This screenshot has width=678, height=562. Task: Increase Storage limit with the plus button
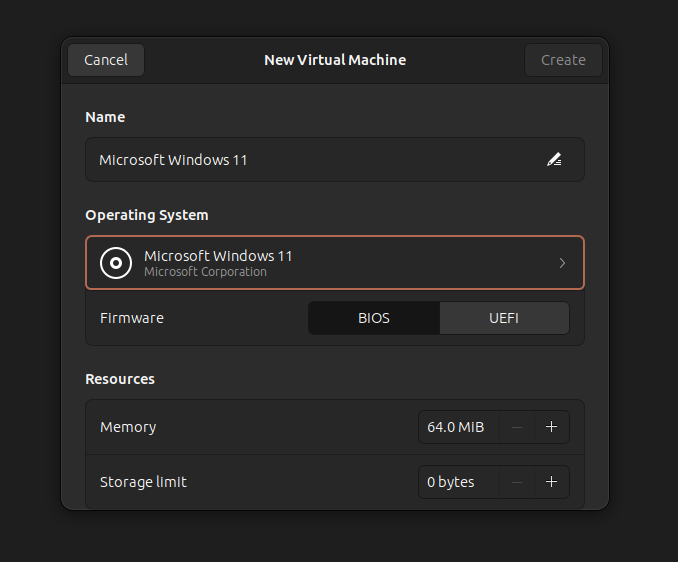tap(551, 482)
